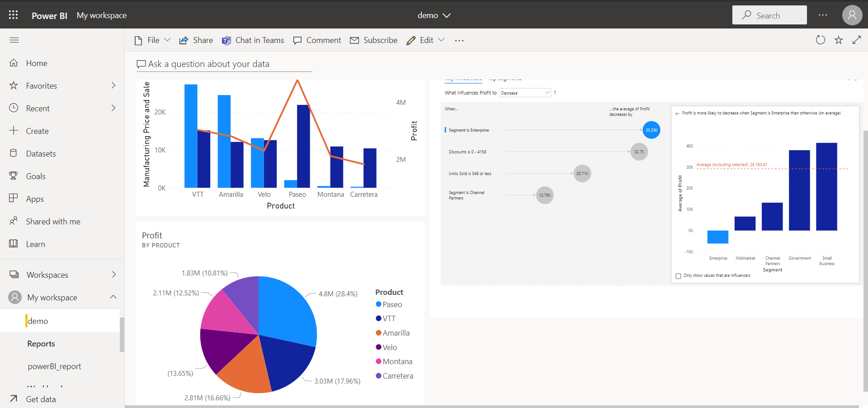Click the Subscribe envelope icon
868x408 pixels.
tap(354, 40)
